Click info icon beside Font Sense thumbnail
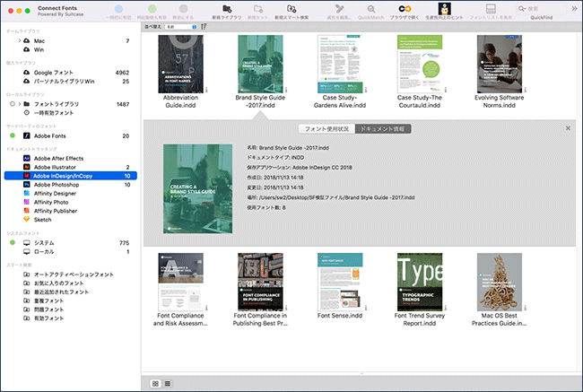The height and width of the screenshot is (392, 583). click(x=366, y=308)
